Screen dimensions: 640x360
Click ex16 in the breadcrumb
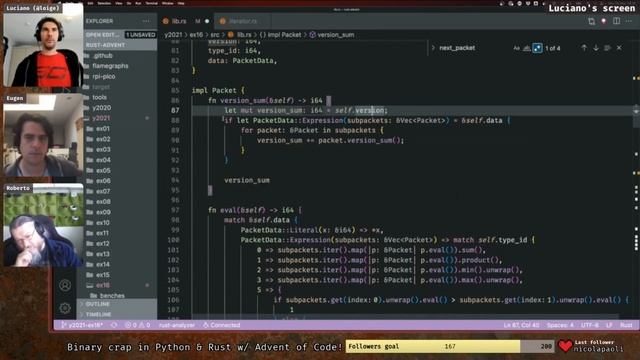click(x=196, y=35)
